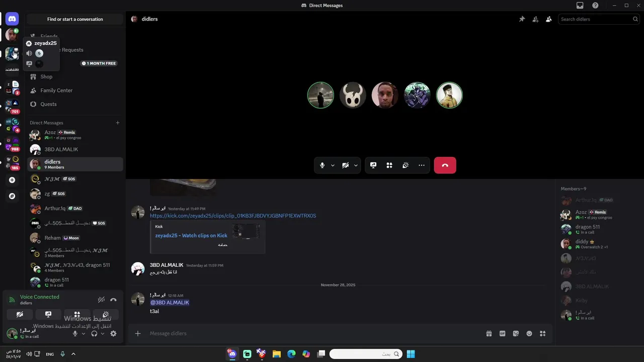Open the Discord inbox icon

[x=580, y=6]
